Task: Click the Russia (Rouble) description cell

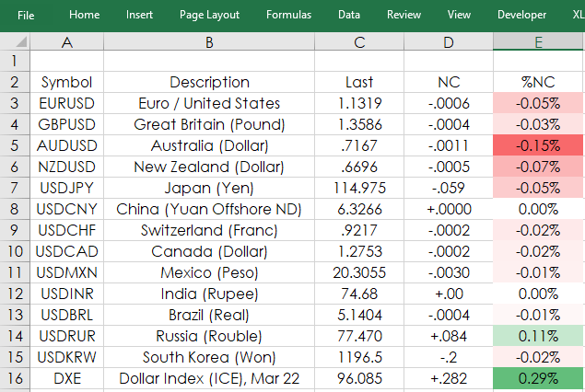Action: click(209, 336)
